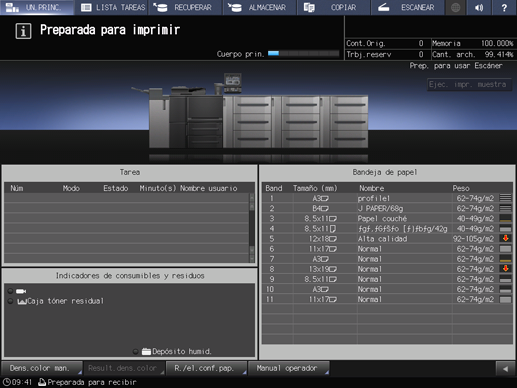Switch to the COPIAR tab
The width and height of the screenshot is (517, 388).
tap(334, 7)
